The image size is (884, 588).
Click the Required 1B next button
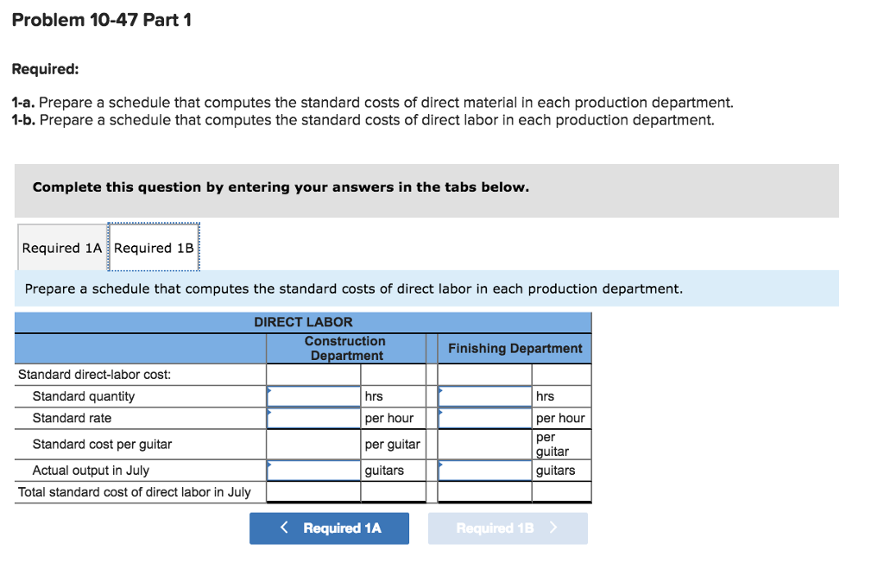pyautogui.click(x=508, y=528)
